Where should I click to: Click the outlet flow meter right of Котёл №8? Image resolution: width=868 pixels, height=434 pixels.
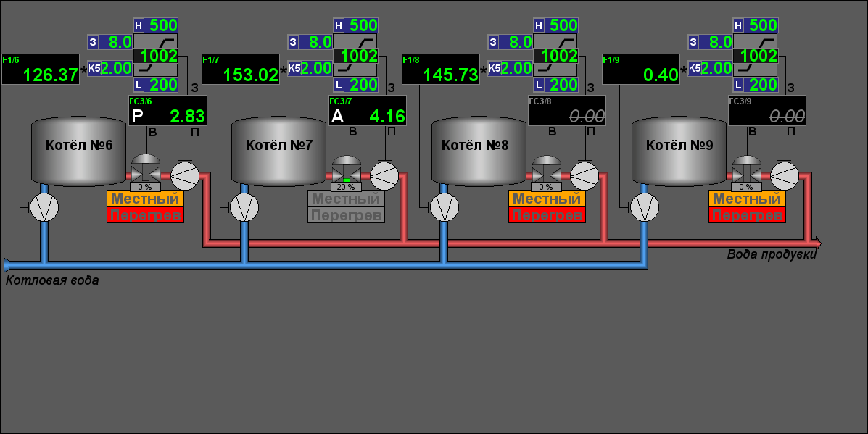point(585,175)
